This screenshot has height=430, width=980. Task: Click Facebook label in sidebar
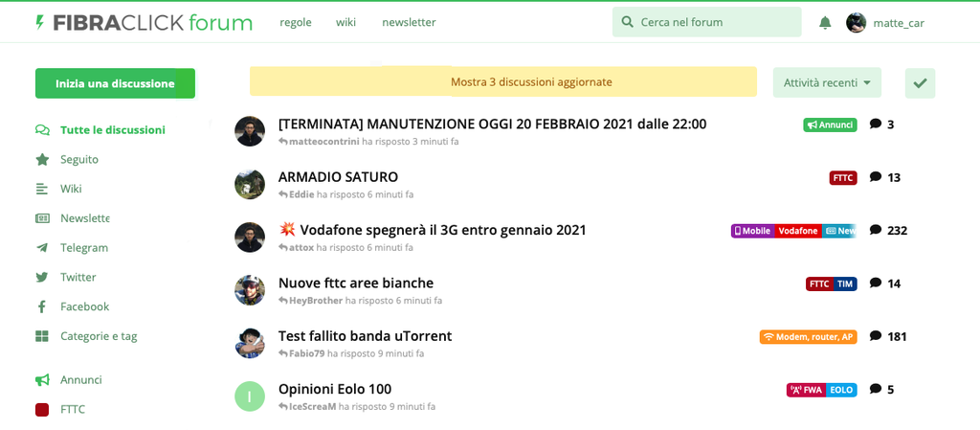pos(85,306)
